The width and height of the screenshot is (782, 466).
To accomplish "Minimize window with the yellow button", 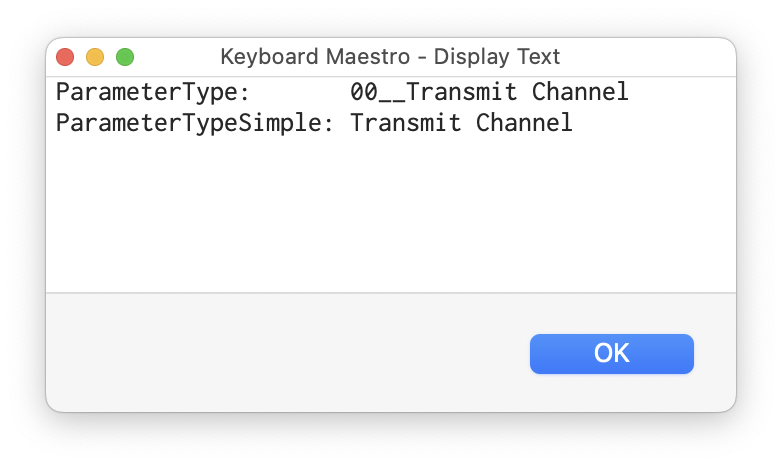I will tap(95, 57).
